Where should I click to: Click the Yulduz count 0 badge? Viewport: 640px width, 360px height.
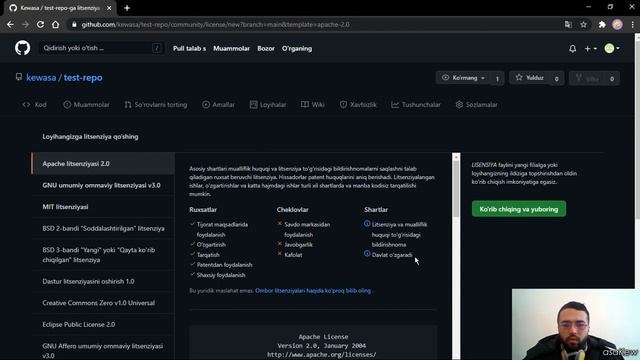pos(556,78)
